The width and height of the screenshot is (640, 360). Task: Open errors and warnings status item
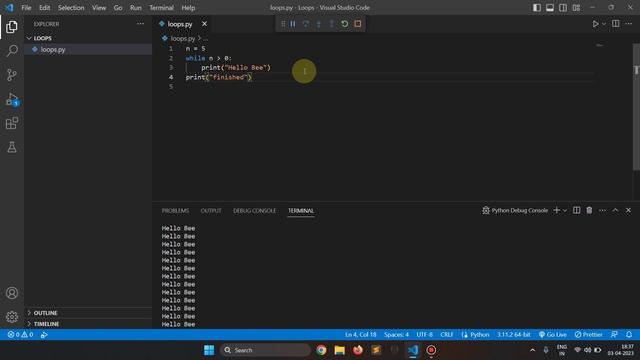point(20,335)
